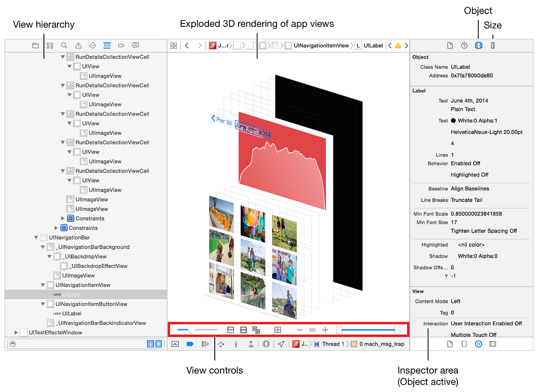Show the Issue navigator
This screenshot has height=392, width=538.
coord(78,45)
